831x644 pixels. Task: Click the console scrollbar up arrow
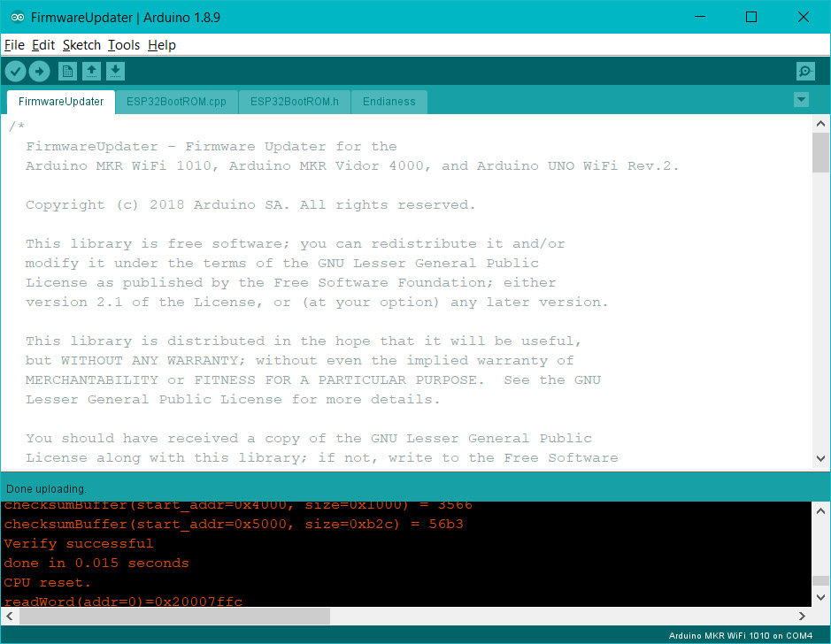coord(820,511)
